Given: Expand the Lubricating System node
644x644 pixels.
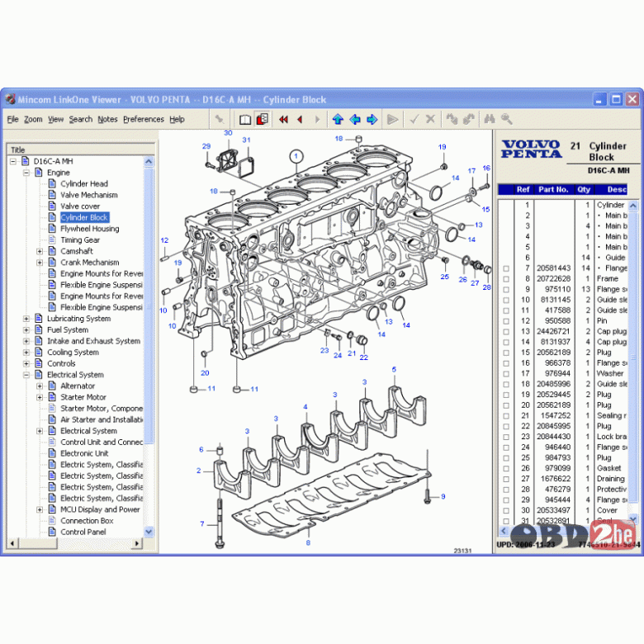Looking at the screenshot, I should [26, 319].
